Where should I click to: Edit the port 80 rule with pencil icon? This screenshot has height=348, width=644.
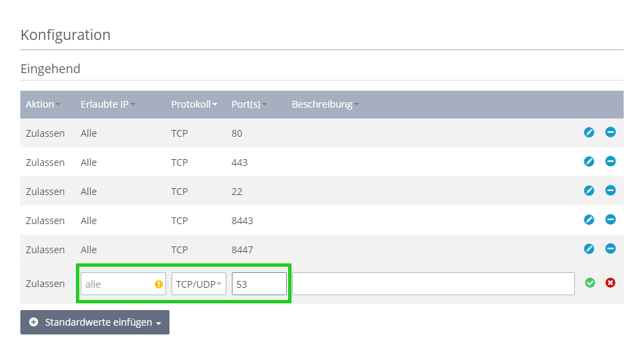589,133
